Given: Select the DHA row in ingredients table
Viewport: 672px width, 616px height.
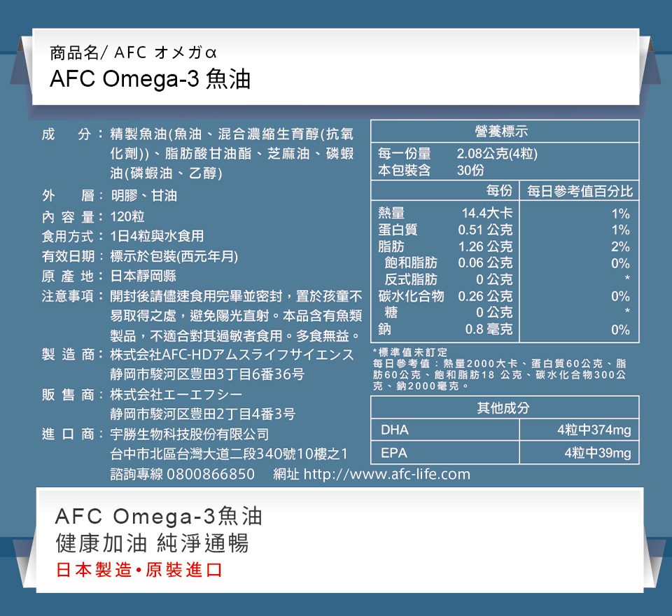Looking at the screenshot, I should [505, 430].
